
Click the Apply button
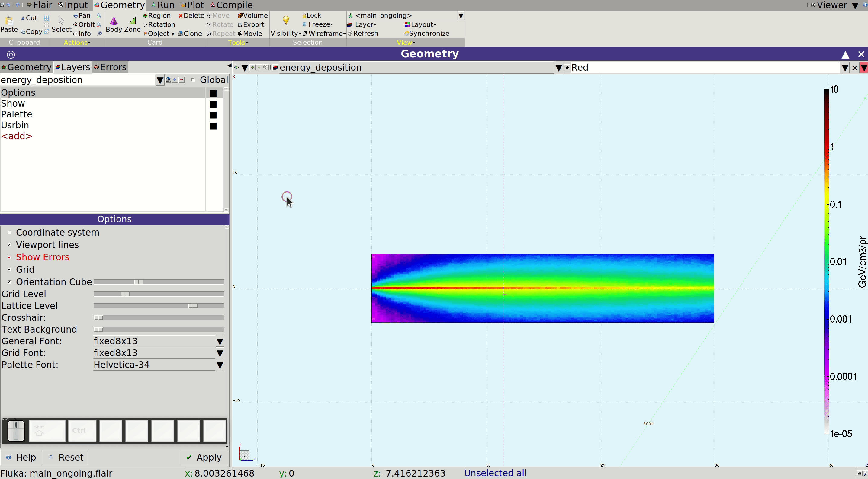[x=204, y=457]
